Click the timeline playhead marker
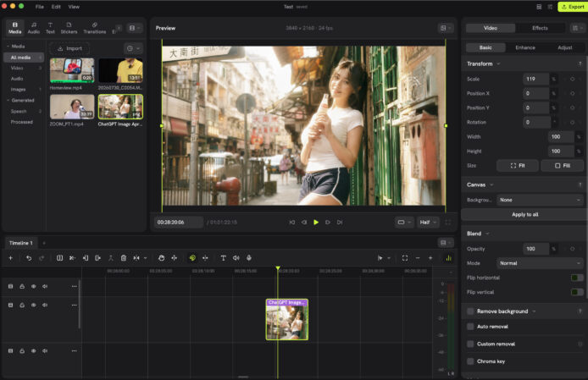This screenshot has width=588, height=380. point(278,268)
